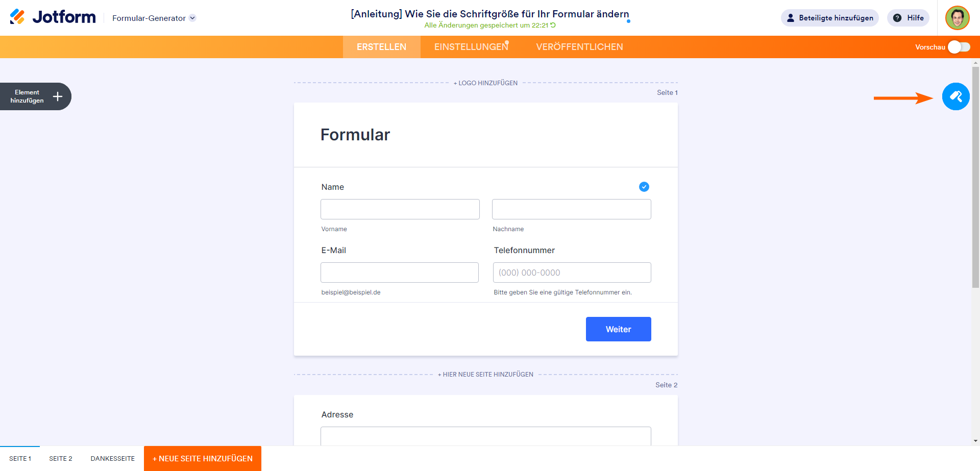Toggle the Vorschau preview switch

(x=959, y=47)
